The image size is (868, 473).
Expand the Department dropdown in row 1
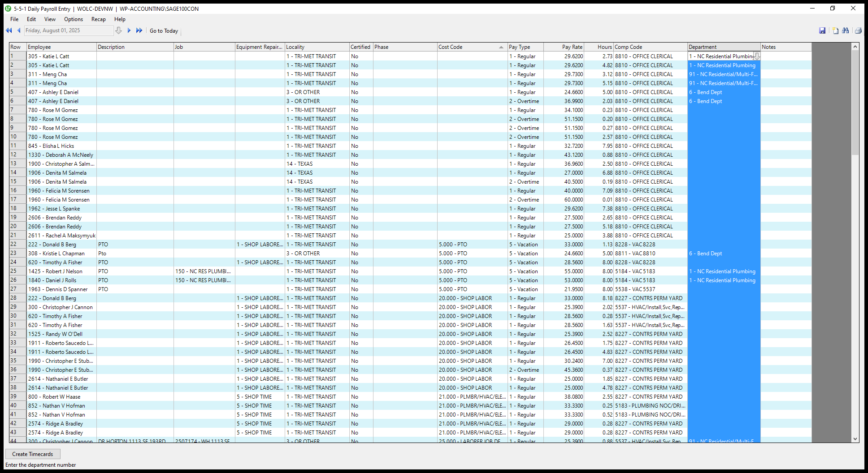click(x=757, y=56)
